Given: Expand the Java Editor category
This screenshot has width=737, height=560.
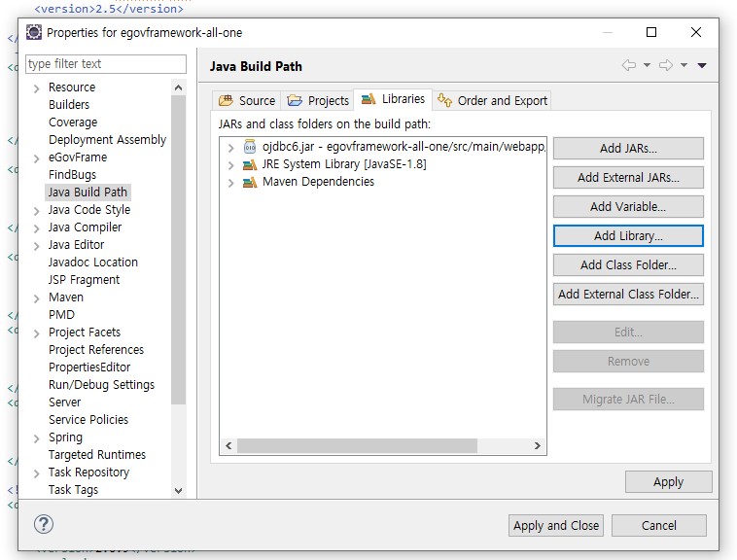Looking at the screenshot, I should (x=37, y=246).
